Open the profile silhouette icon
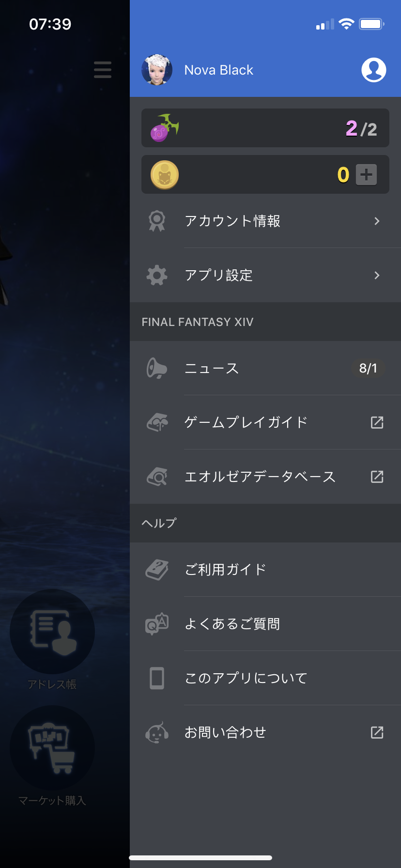Image resolution: width=401 pixels, height=868 pixels. coord(374,70)
